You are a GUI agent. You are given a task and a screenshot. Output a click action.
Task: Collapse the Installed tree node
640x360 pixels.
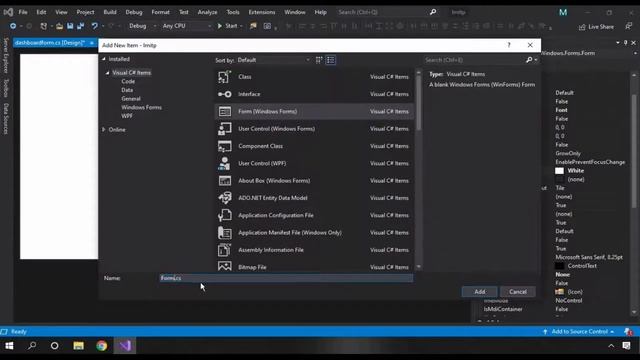[104, 59]
